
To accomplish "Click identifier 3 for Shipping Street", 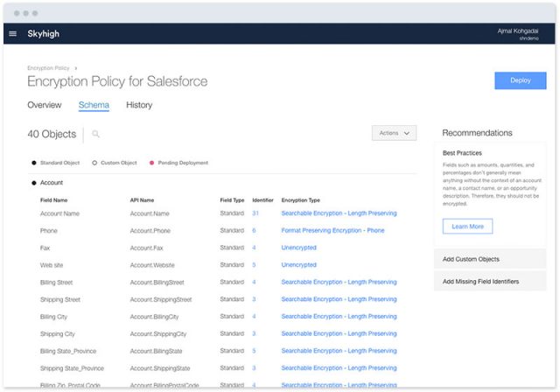I will 254,299.
